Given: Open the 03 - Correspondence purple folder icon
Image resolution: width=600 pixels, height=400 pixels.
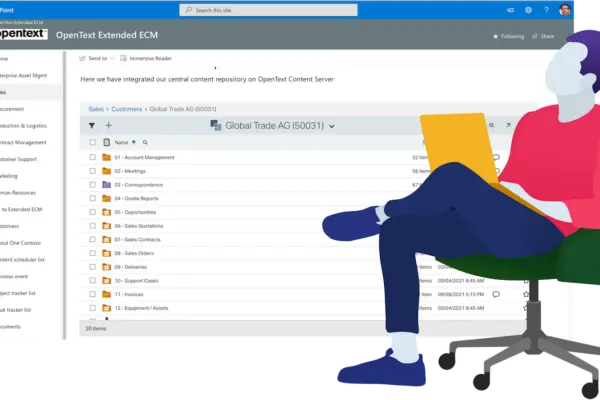Looking at the screenshot, I should (x=106, y=185).
